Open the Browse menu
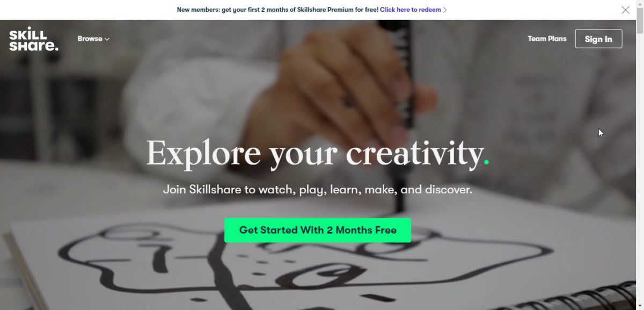 point(93,39)
